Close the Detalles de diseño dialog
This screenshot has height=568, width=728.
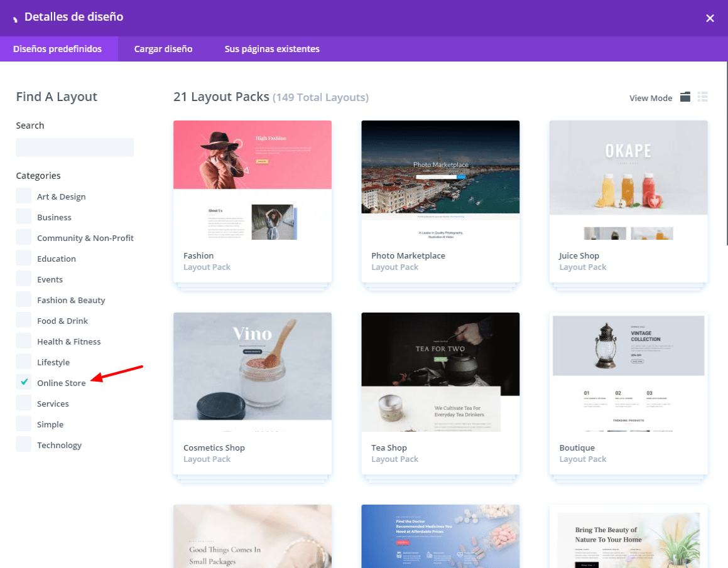click(710, 18)
